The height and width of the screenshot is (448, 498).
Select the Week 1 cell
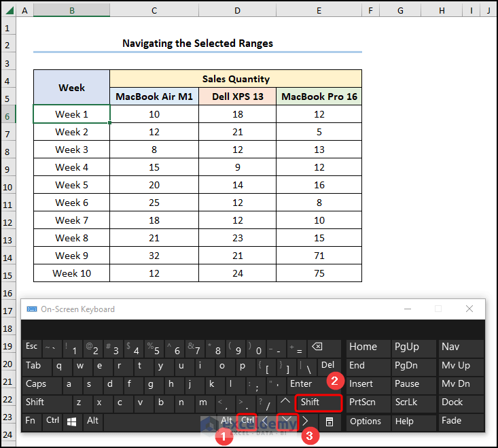click(x=72, y=114)
